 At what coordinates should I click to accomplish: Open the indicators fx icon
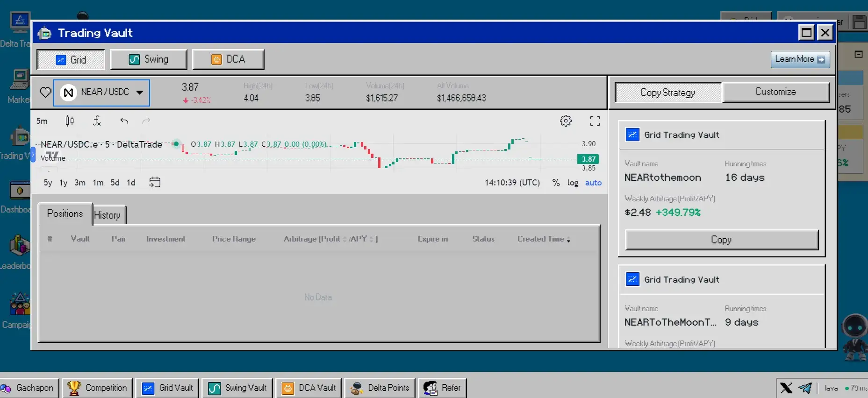pos(97,121)
